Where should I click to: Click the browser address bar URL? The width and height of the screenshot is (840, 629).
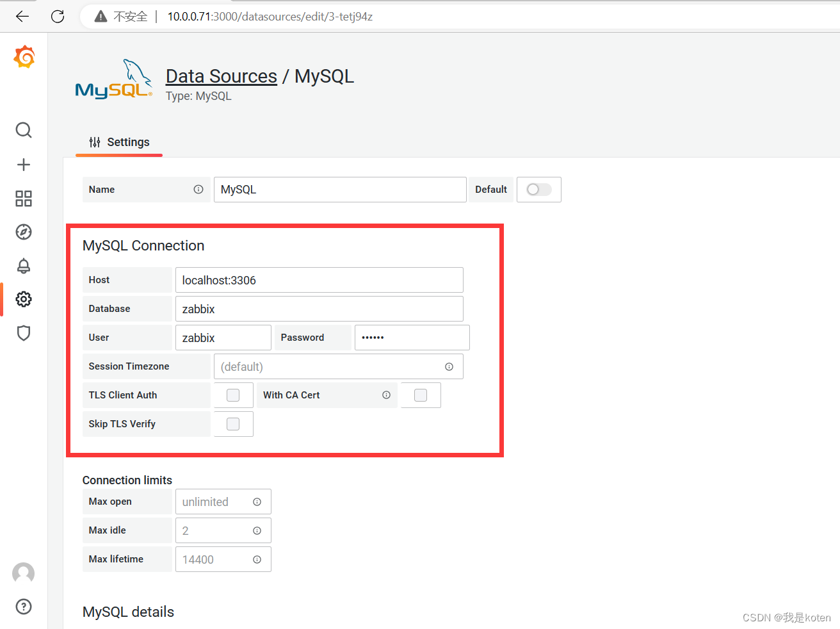(x=270, y=17)
